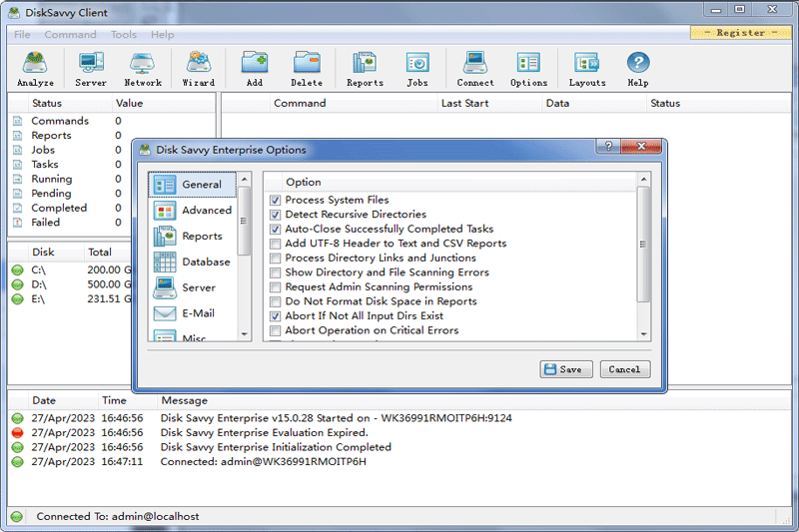Click the Failed status row icon

click(x=17, y=223)
